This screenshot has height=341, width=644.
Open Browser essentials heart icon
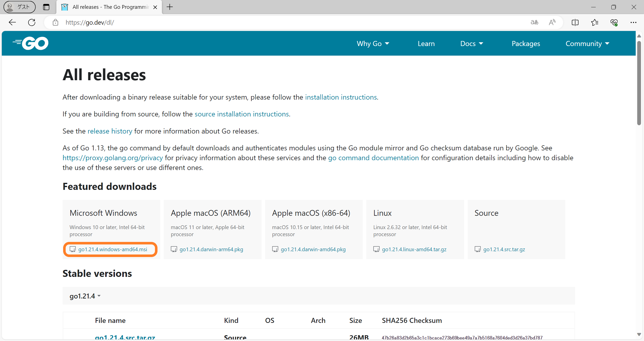(614, 22)
